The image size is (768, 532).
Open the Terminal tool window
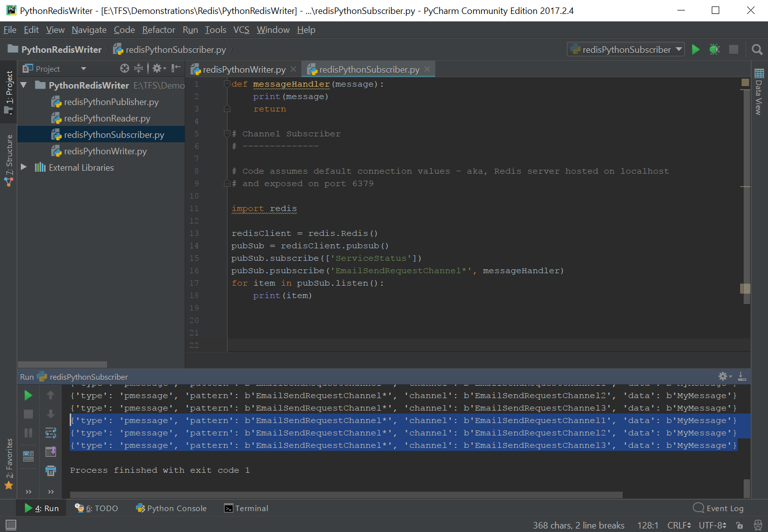click(x=246, y=508)
